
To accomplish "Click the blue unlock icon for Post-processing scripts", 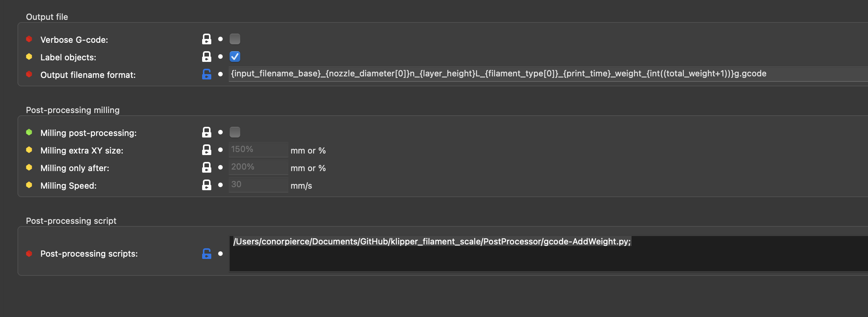I will click(x=206, y=253).
